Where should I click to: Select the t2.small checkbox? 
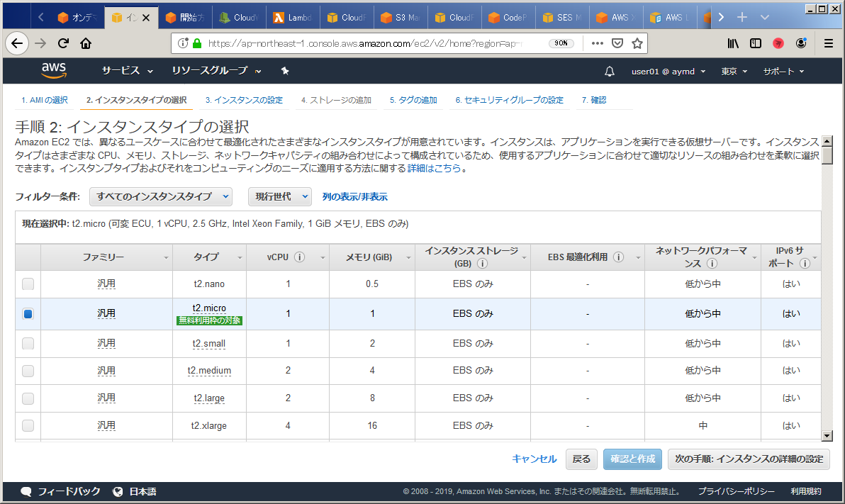tap(28, 343)
